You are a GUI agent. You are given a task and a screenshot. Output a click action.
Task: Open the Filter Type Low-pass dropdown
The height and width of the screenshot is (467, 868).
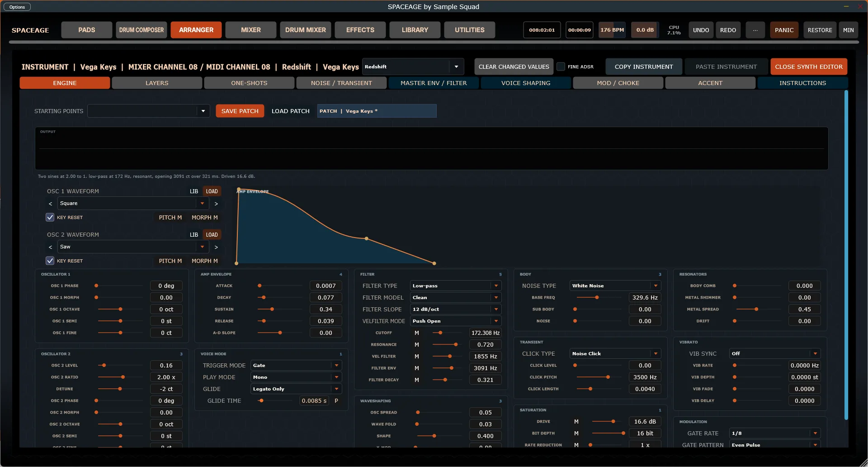point(456,286)
